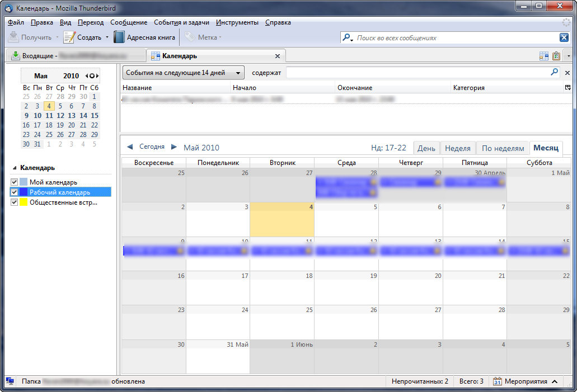
Task: Click the column picker icon in the event list header
Action: [567, 88]
